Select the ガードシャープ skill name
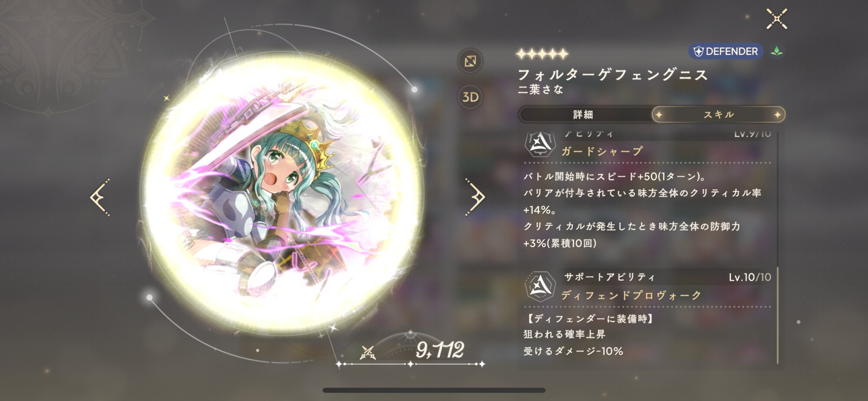This screenshot has width=868, height=401. pyautogui.click(x=602, y=151)
